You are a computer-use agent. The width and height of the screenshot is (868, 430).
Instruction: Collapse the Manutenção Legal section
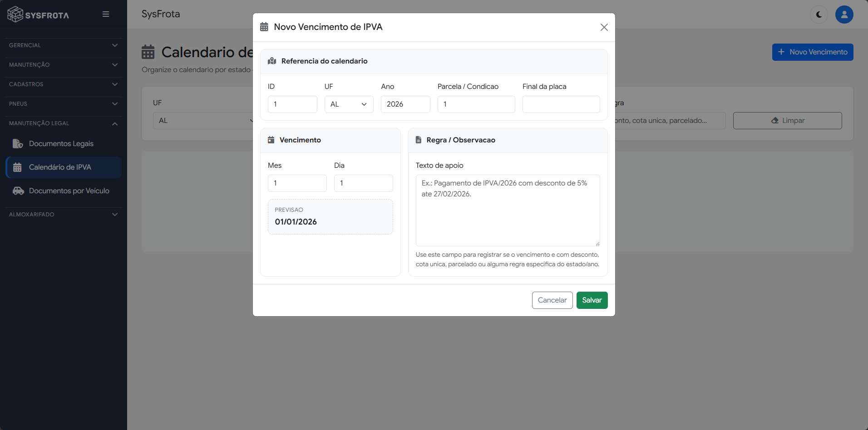[x=63, y=123]
